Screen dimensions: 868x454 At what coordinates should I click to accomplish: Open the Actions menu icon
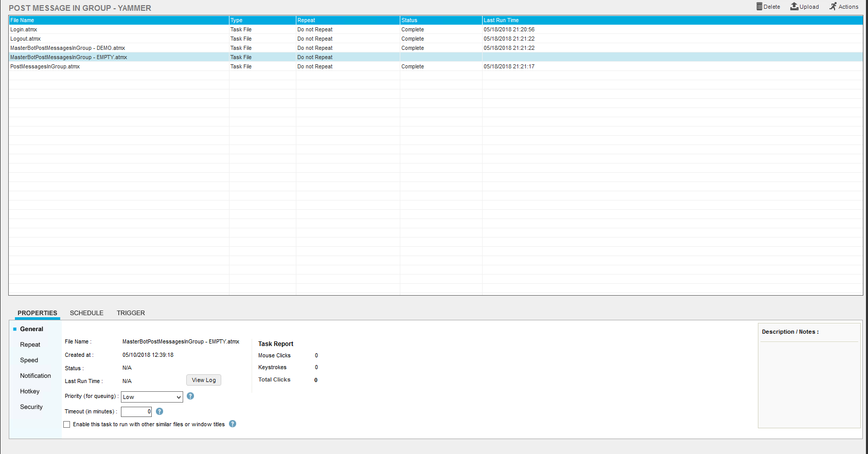click(x=833, y=7)
